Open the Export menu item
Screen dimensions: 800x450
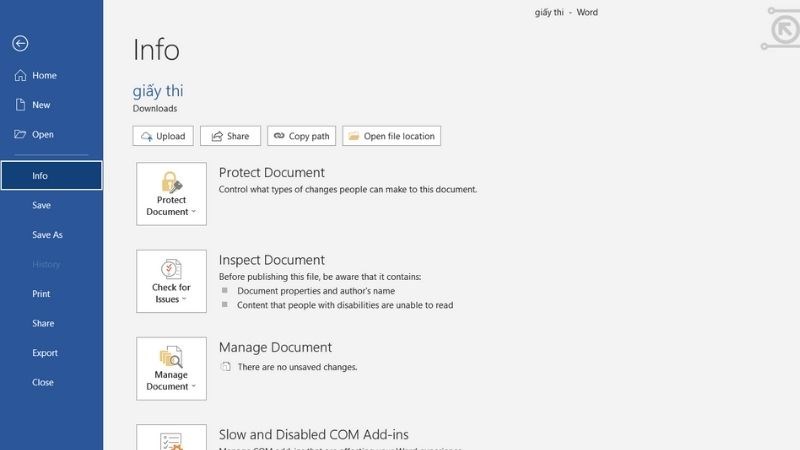click(45, 353)
